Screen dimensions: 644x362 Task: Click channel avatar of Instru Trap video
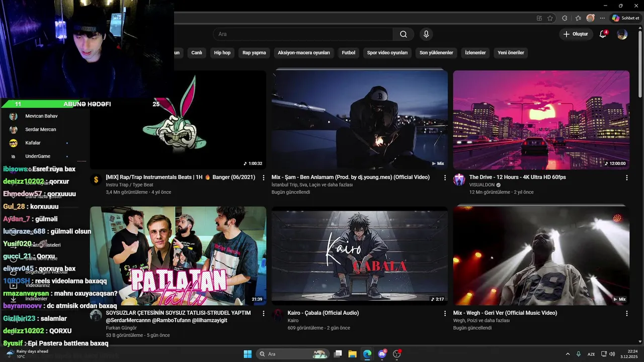pyautogui.click(x=96, y=180)
